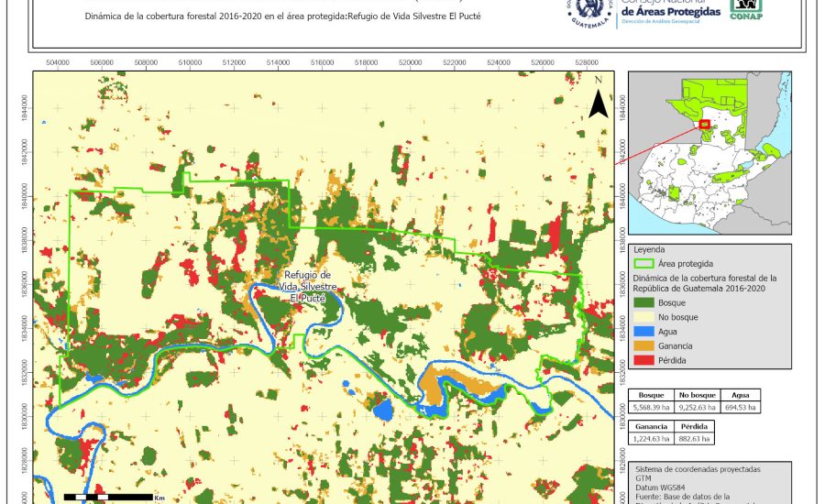This screenshot has width=825, height=504.
Task: Click the north arrow on the map
Action: pos(598,99)
